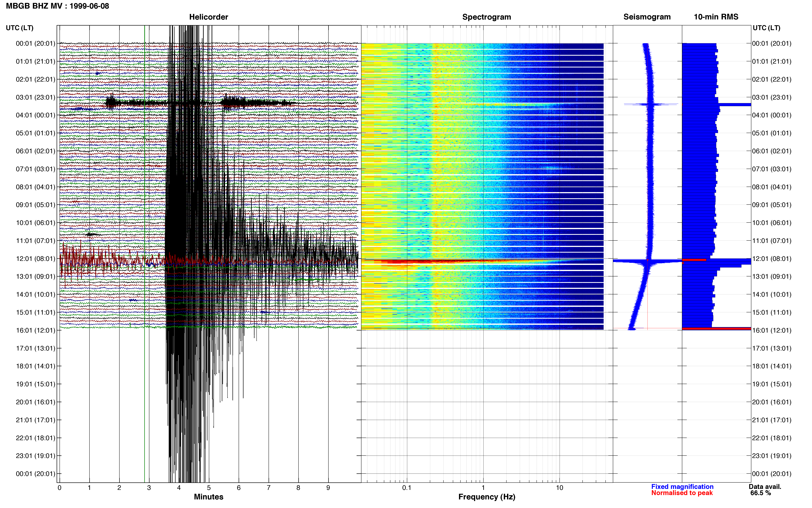
Task: Click 07:01 (03:01) on the helicorder time axis
Action: (36, 169)
